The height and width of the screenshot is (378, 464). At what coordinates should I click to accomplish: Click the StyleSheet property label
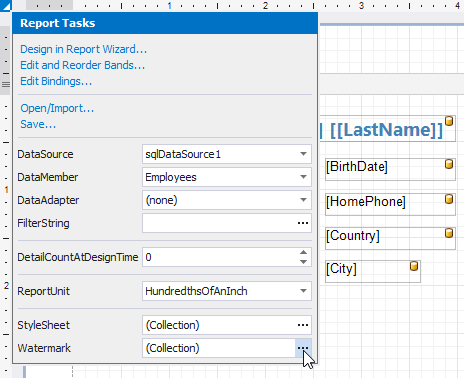pyautogui.click(x=43, y=325)
